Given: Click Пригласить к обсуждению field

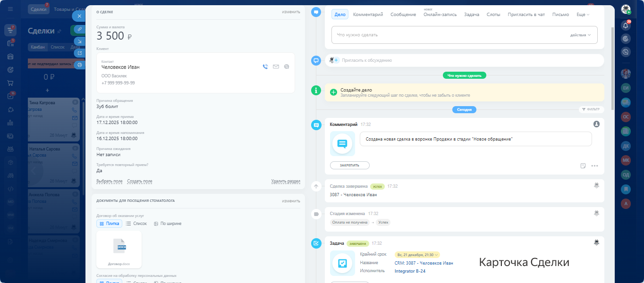Looking at the screenshot, I should pos(464,60).
